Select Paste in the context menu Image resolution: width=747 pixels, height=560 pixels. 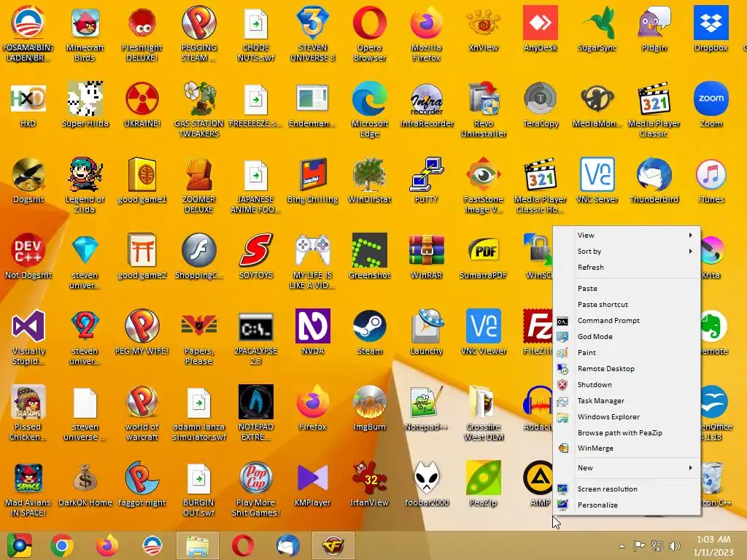click(x=627, y=289)
